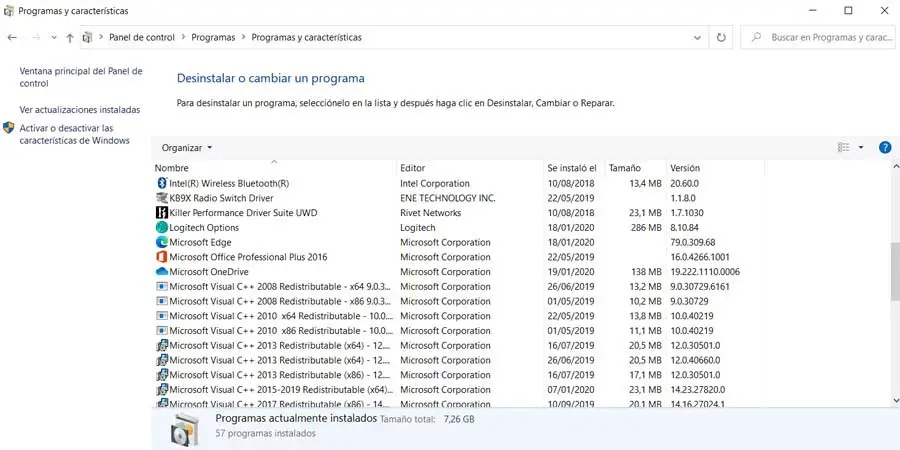900x450 pixels.
Task: Click version 16.0.4266.1001 cell
Action: click(700, 257)
